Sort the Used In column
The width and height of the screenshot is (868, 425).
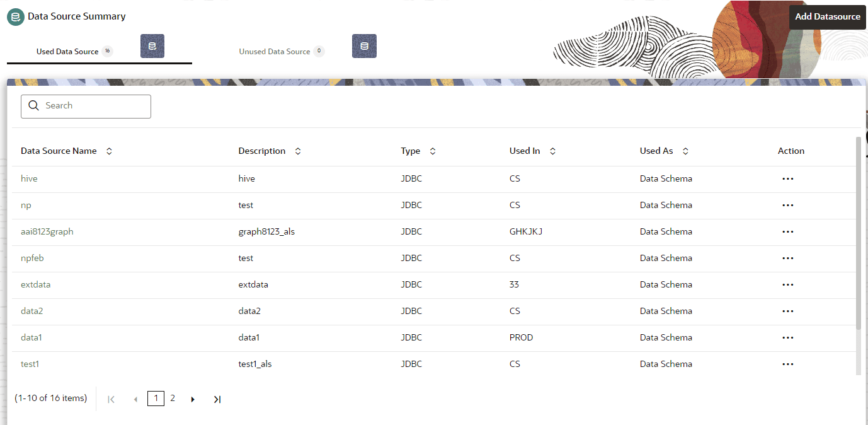(x=552, y=151)
